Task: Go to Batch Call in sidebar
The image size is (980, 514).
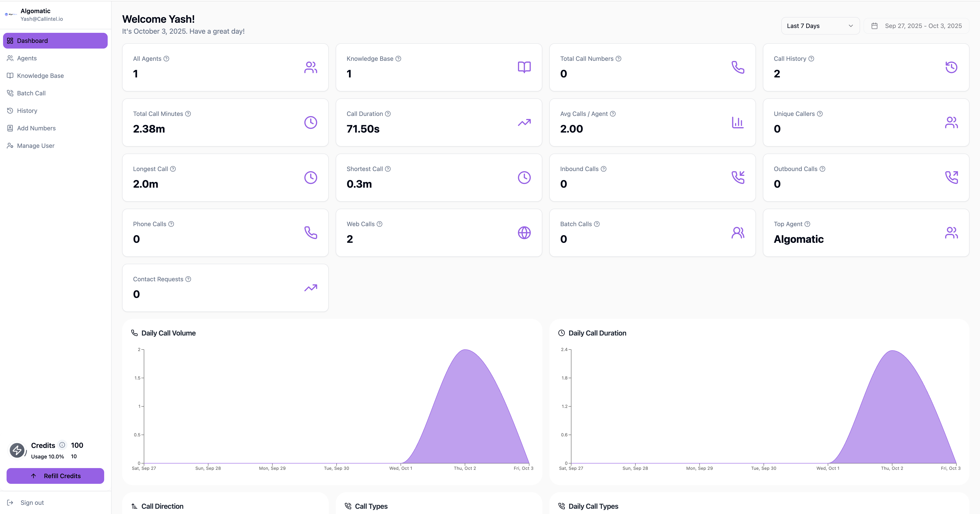Action: pyautogui.click(x=31, y=93)
